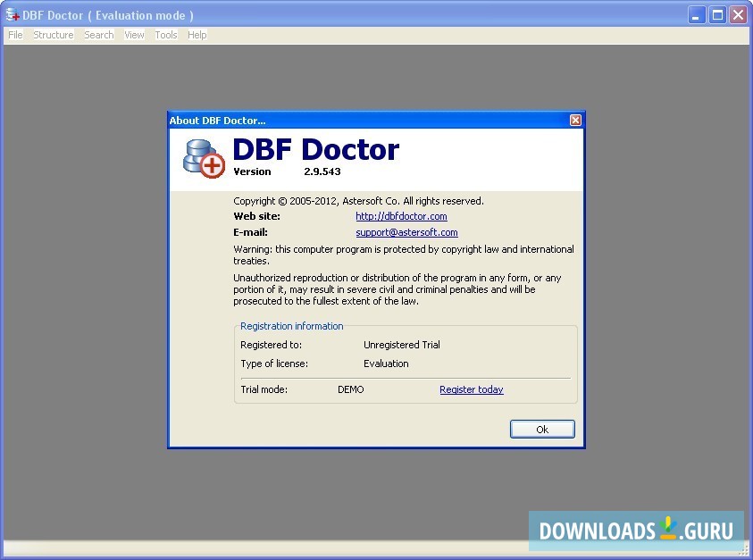Click the DBF Doctor system menu icon

11,14
